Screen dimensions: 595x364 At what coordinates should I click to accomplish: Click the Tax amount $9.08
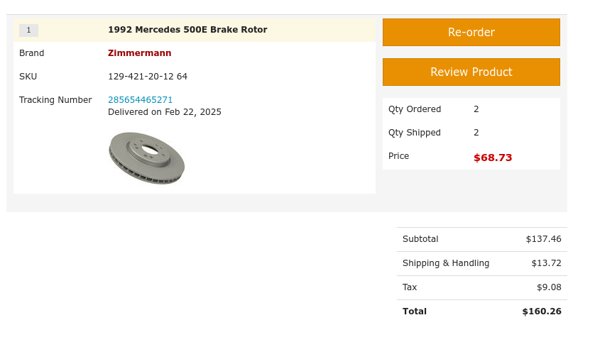click(549, 287)
